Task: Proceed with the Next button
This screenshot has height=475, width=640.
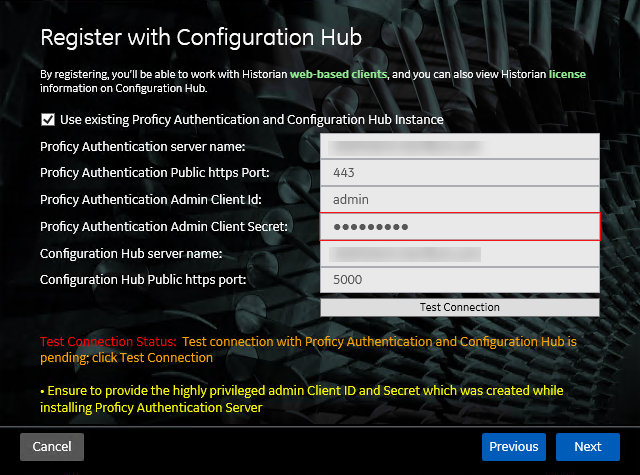Action: click(588, 447)
